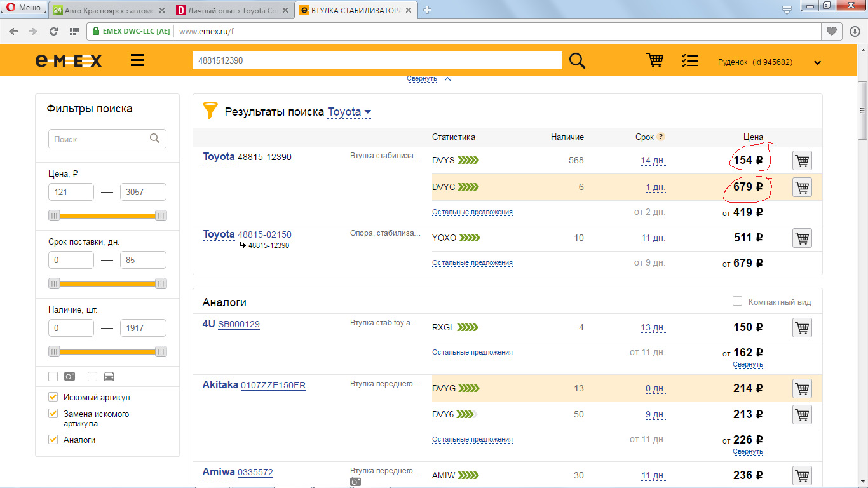Expand the Toyota brand dropdown in results
The width and height of the screenshot is (868, 488).
pyautogui.click(x=349, y=112)
